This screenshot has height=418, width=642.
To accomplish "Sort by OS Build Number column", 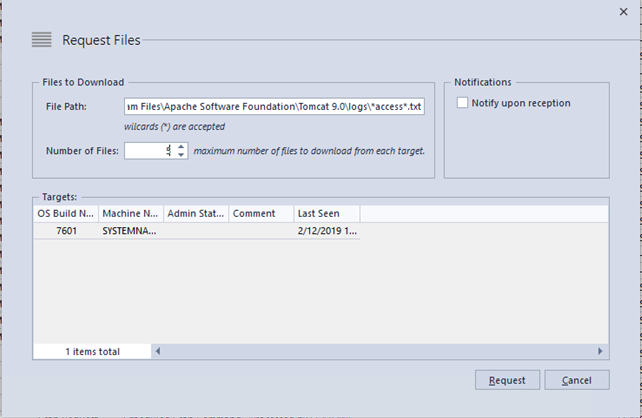I will [66, 214].
